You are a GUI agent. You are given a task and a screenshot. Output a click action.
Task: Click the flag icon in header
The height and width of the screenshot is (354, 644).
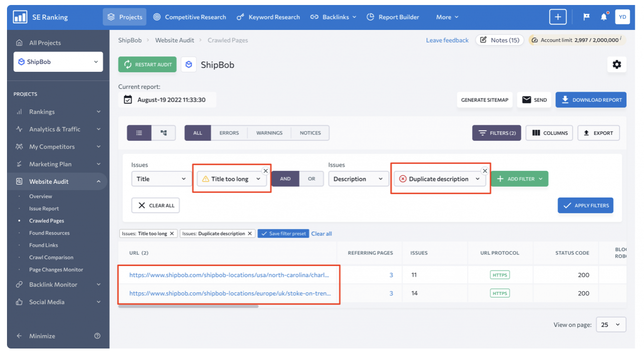pyautogui.click(x=587, y=17)
